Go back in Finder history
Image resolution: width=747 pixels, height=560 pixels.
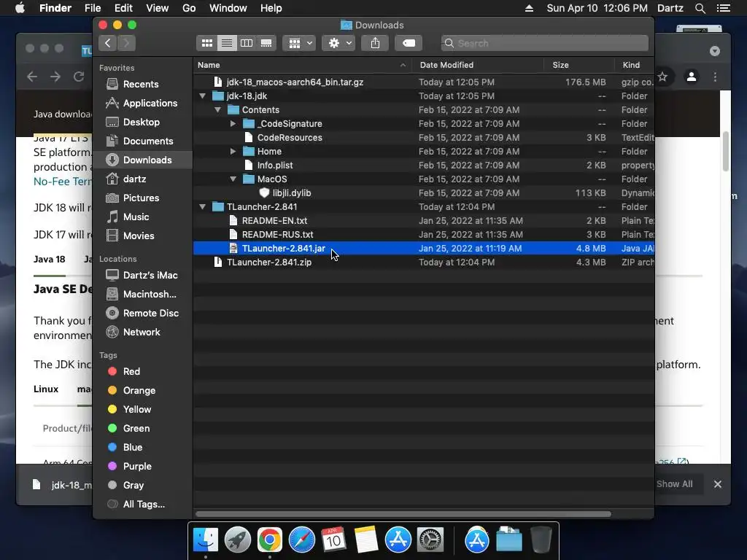click(x=108, y=43)
